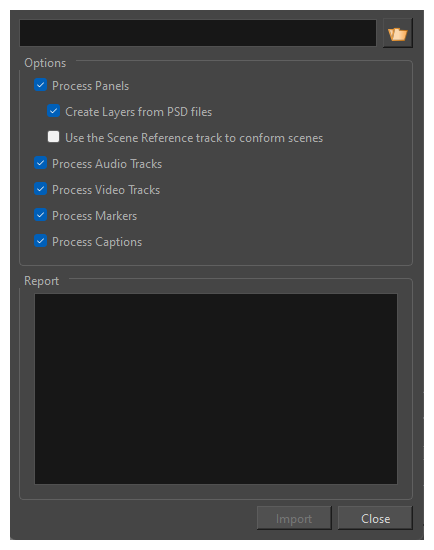Untick the Process Video Tracks checkbox
The width and height of the screenshot is (434, 550).
point(40,189)
